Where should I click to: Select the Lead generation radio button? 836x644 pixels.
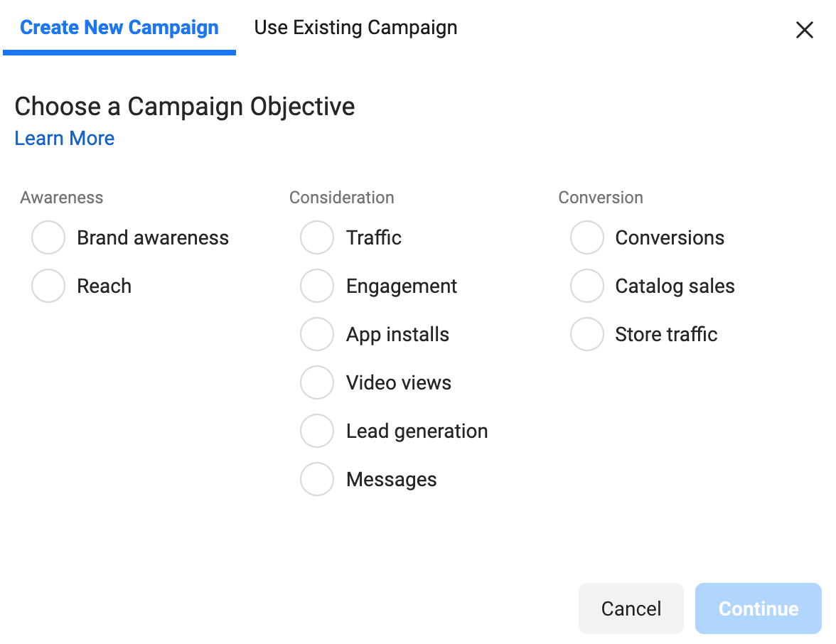coord(317,431)
